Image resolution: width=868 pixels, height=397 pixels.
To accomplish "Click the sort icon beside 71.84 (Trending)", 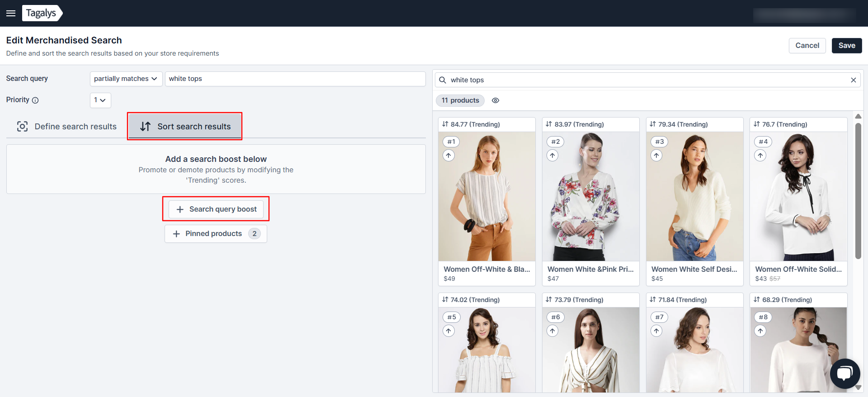I will (653, 299).
